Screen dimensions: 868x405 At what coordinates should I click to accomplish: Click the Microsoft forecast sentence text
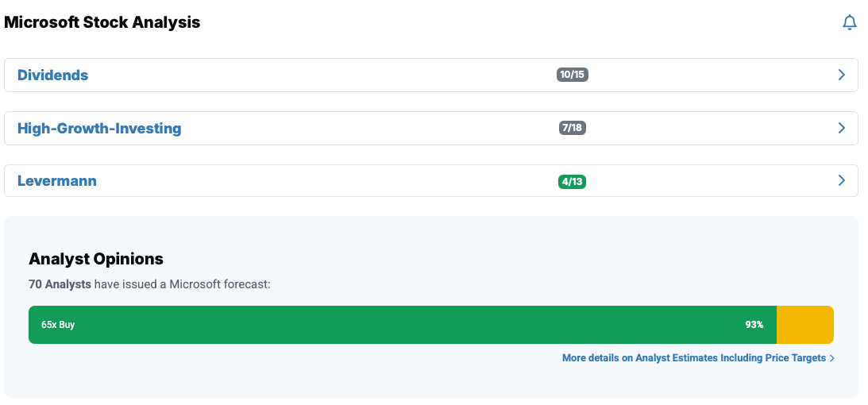183,283
